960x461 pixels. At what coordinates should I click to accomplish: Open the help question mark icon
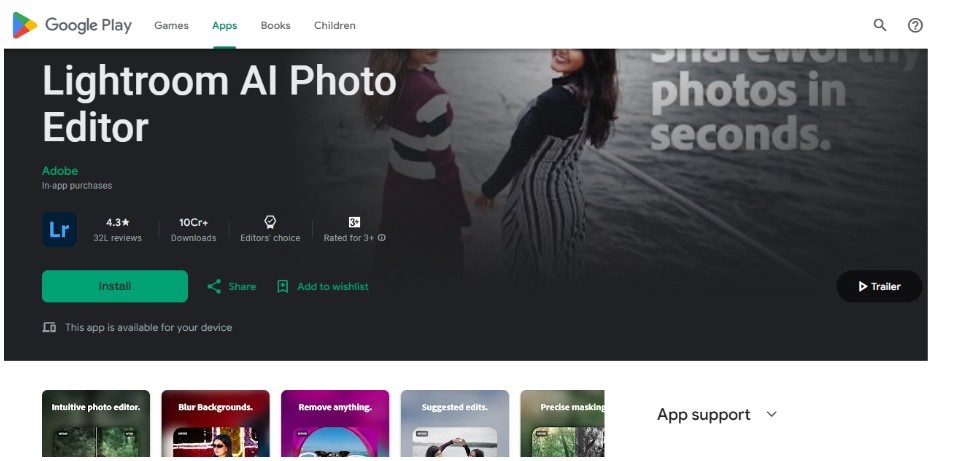point(915,25)
